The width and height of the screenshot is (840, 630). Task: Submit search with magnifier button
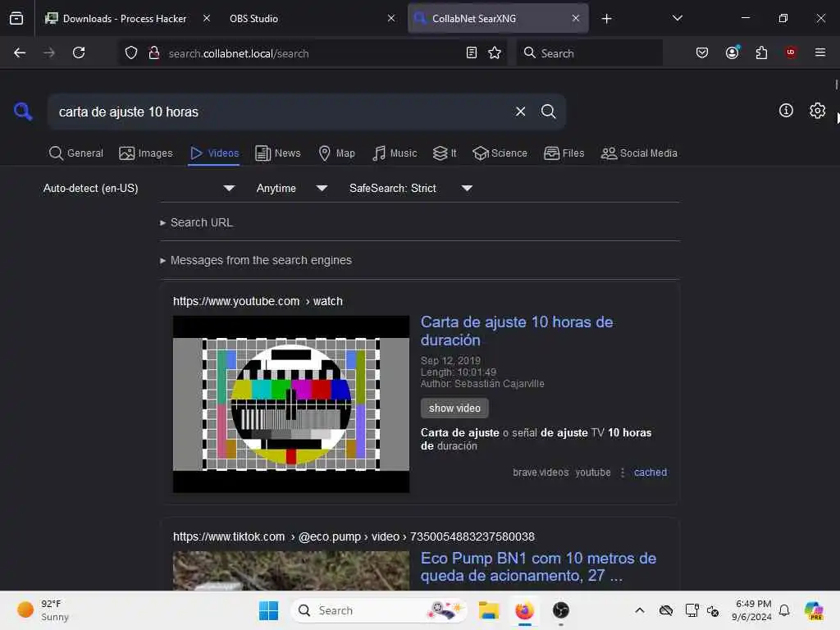pyautogui.click(x=548, y=112)
